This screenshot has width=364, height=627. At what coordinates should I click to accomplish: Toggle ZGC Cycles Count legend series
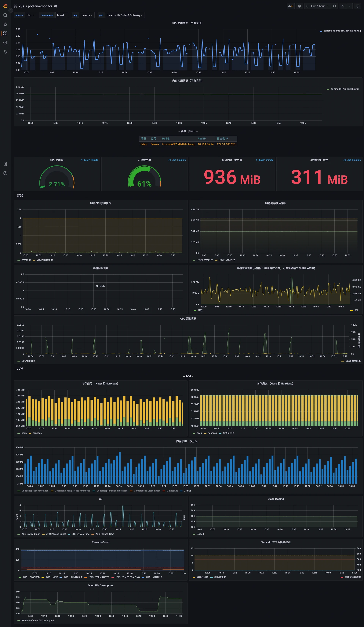[x=31, y=534]
